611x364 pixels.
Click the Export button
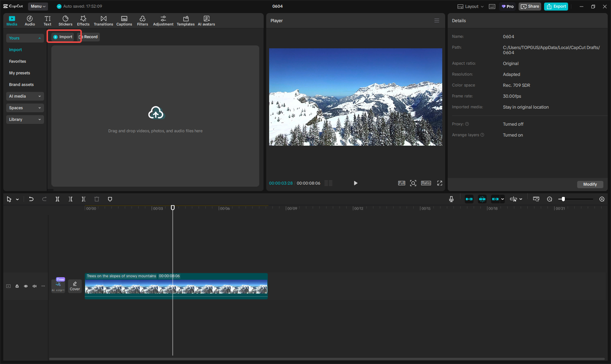(556, 7)
